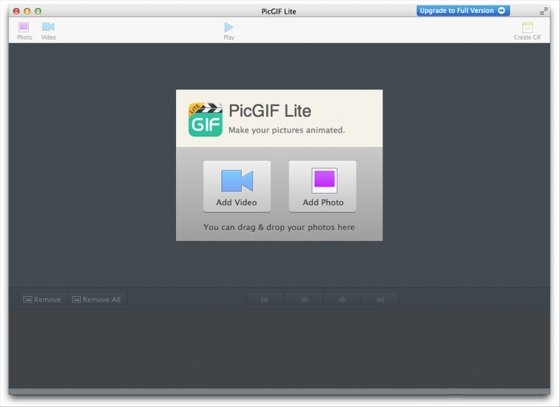Image resolution: width=560 pixels, height=407 pixels.
Task: Click the Video toolbar icon
Action: [x=48, y=31]
